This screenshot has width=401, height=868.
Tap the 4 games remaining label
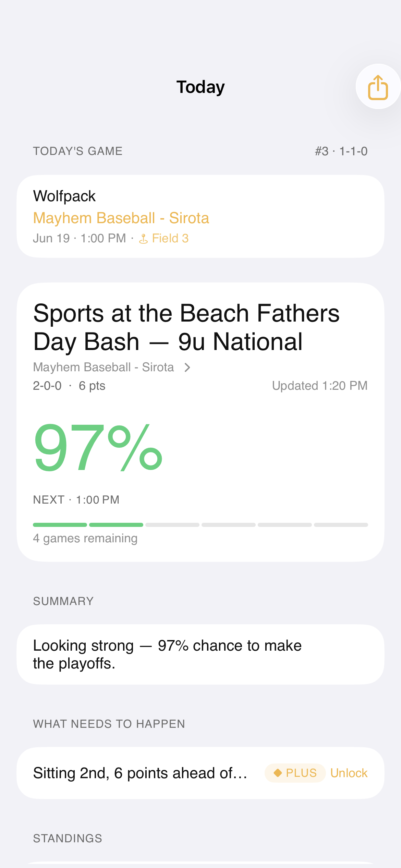(85, 538)
